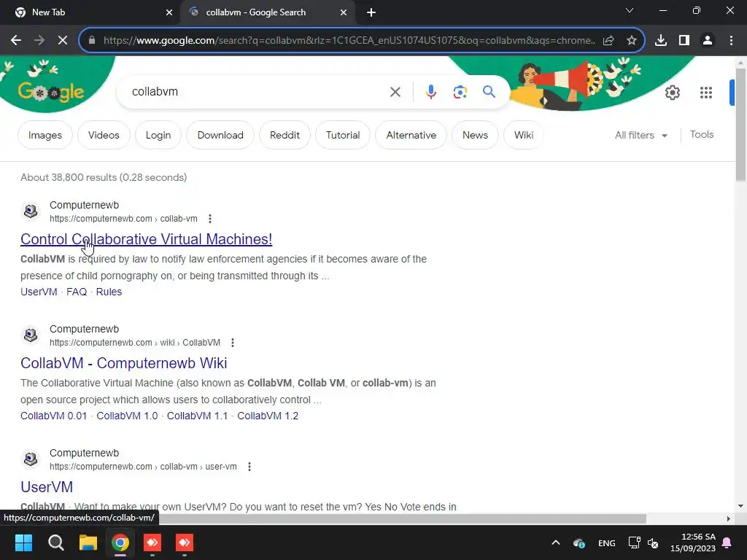Open search Tools
Screen dimensions: 747x560
pyautogui.click(x=702, y=135)
